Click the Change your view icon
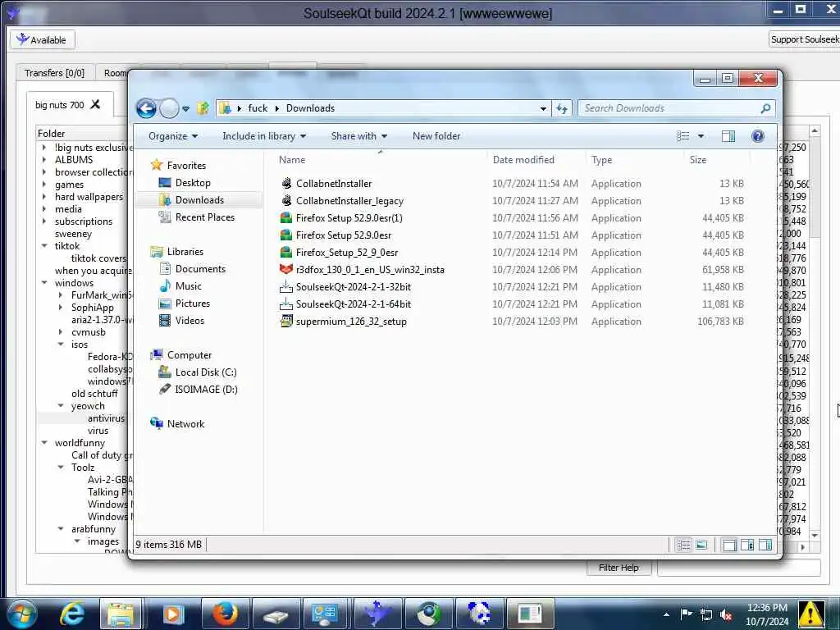This screenshot has width=840, height=630. [683, 136]
